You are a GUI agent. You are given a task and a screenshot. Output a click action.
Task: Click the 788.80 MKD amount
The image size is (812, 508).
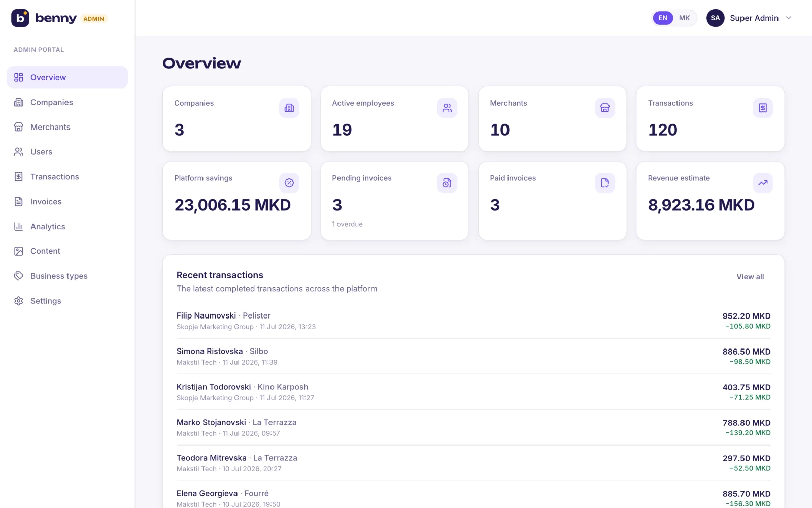point(747,423)
